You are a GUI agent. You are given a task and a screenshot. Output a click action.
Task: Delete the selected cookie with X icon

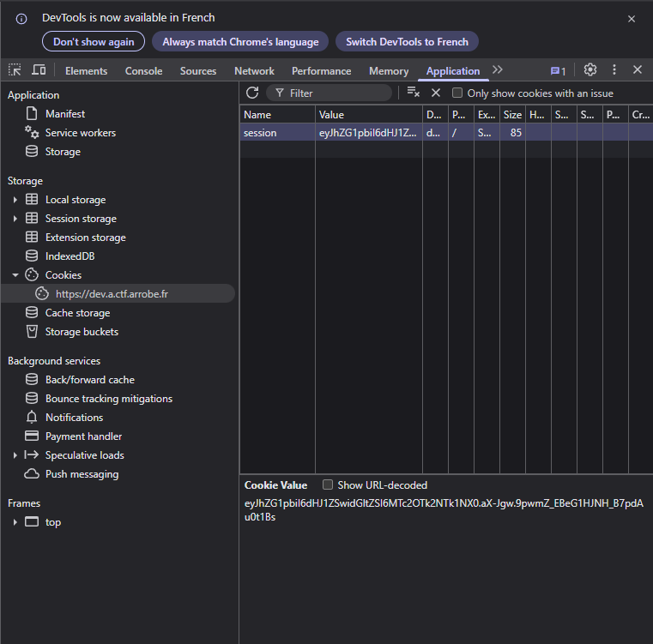436,93
